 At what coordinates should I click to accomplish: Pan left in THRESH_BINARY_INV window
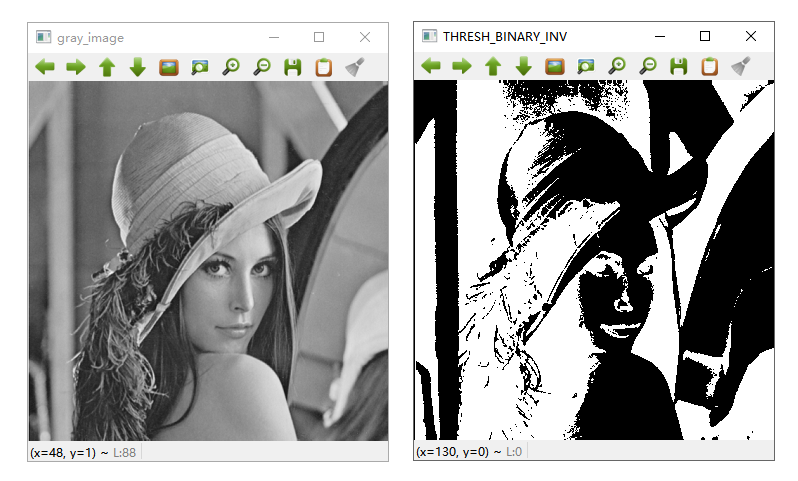click(431, 66)
